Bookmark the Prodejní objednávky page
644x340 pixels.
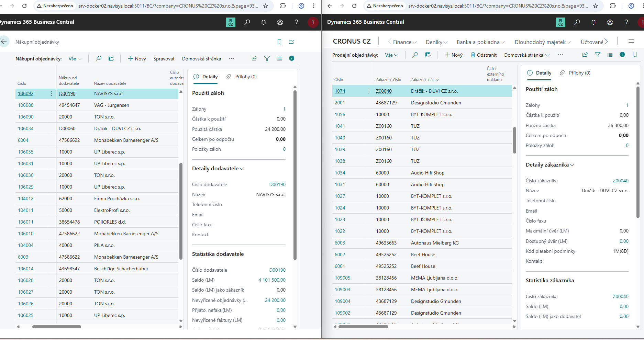click(x=635, y=55)
